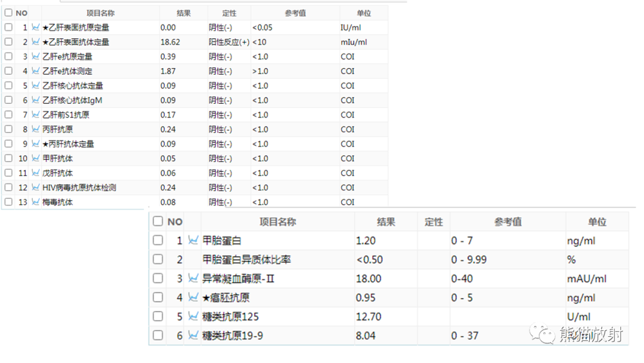Tick select-all checkbox in tumor marker table header

(x=157, y=221)
